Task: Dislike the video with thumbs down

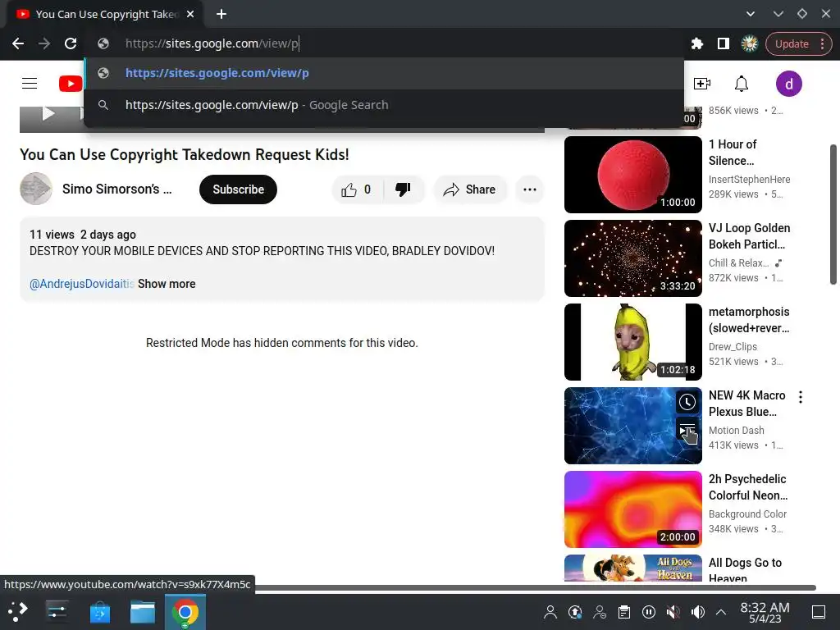Action: pos(404,189)
